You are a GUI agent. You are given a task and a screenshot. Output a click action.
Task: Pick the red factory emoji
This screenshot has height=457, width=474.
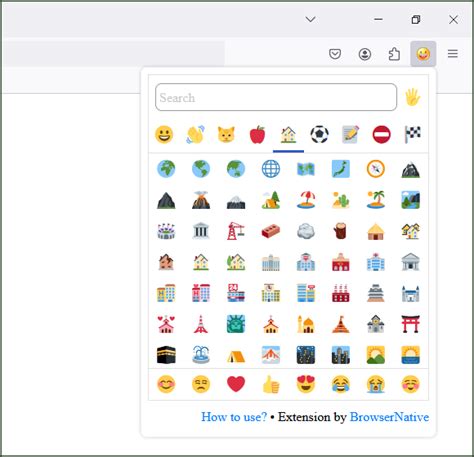tap(341, 293)
